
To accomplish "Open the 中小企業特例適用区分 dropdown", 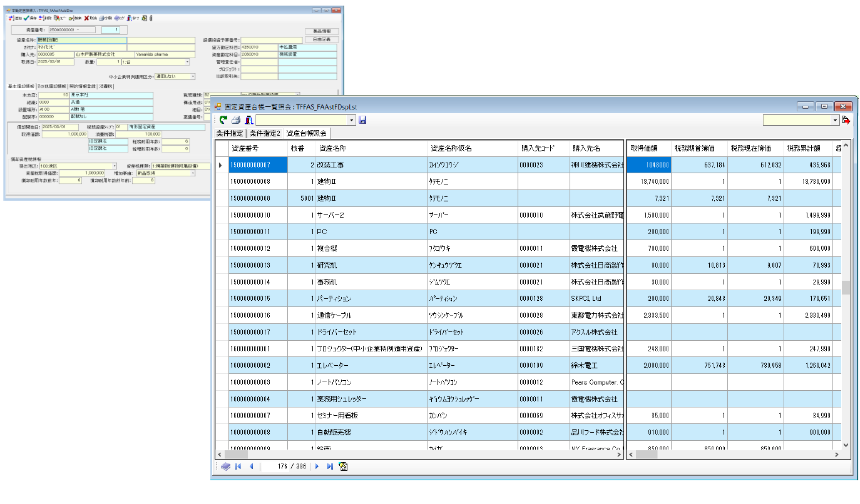I will (x=192, y=77).
